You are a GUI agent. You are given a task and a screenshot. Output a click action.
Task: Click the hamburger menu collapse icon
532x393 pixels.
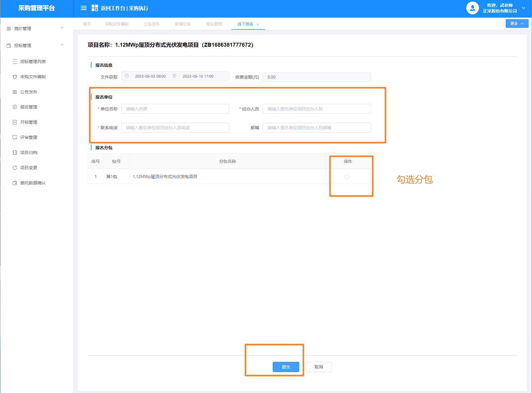(x=84, y=8)
